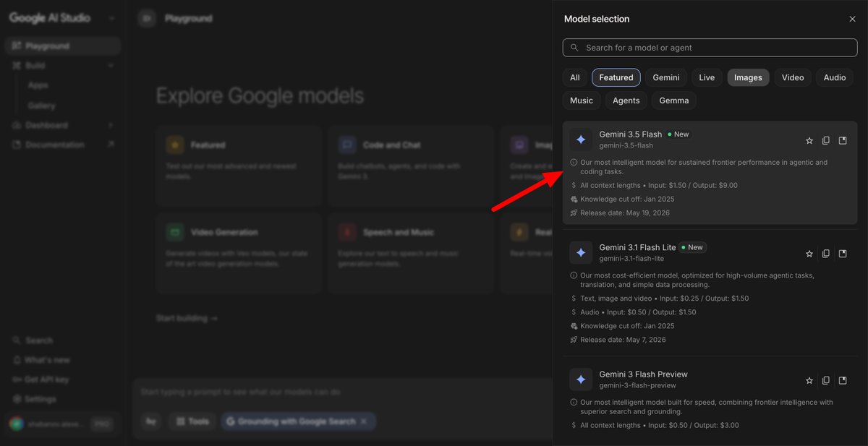Image resolution: width=868 pixels, height=446 pixels.
Task: Click the Gemini 3 Flash Preview sparkle icon
Action: click(x=581, y=379)
